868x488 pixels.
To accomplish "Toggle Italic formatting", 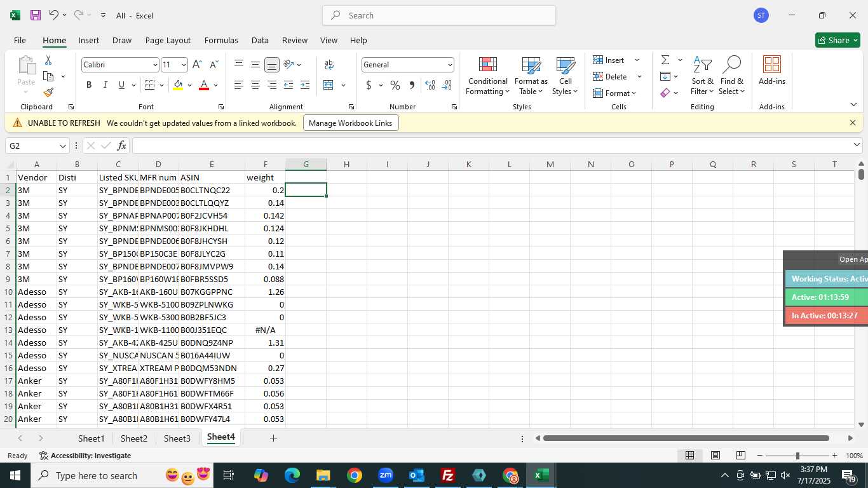I will (x=105, y=85).
